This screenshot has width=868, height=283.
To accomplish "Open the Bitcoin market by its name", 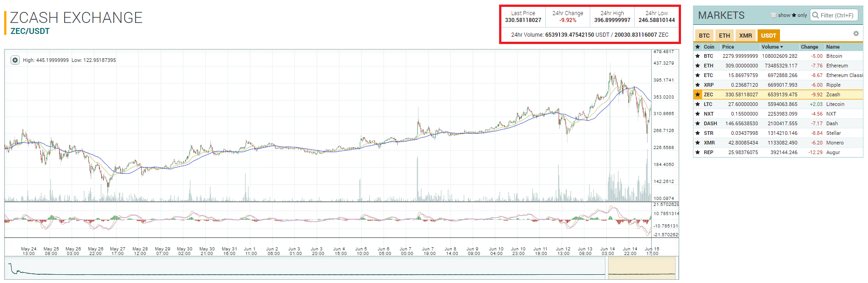I will click(x=834, y=56).
